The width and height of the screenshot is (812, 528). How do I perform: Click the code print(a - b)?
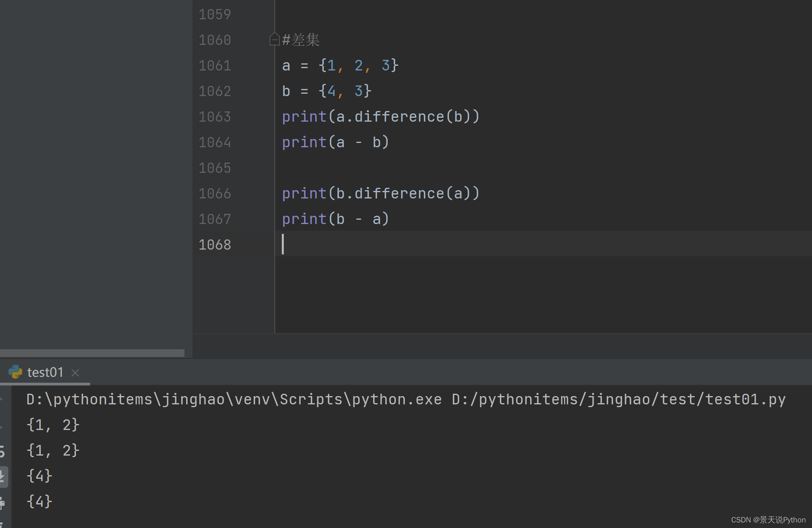point(336,142)
